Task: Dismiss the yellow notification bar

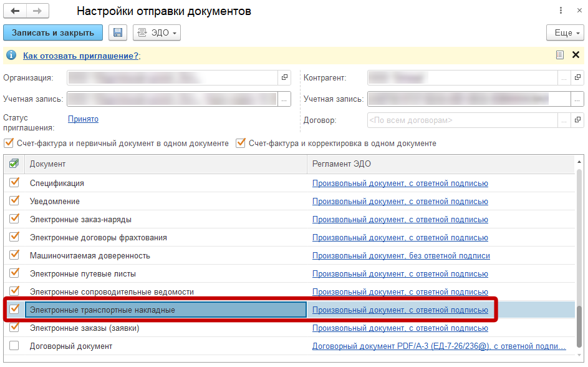Action: coord(576,55)
